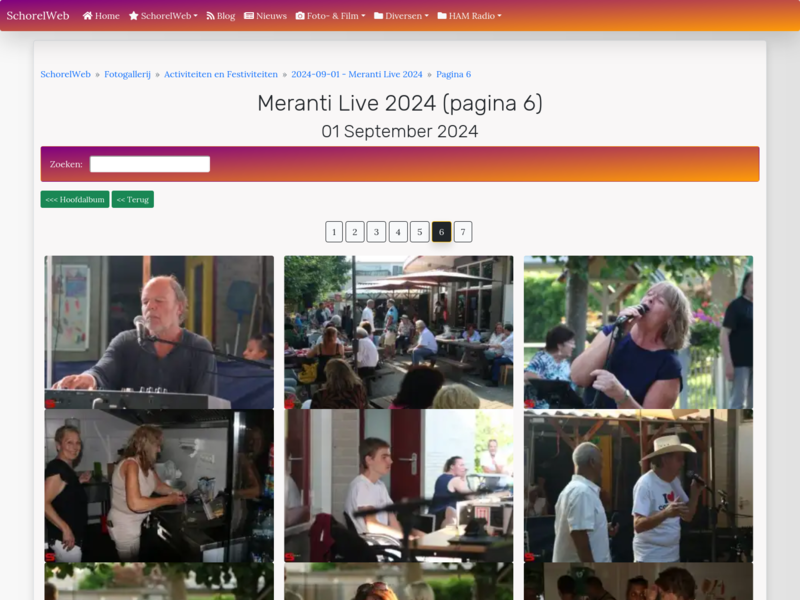Image resolution: width=800 pixels, height=600 pixels.
Task: Click the Pagina 6 breadcrumb link
Action: click(453, 74)
